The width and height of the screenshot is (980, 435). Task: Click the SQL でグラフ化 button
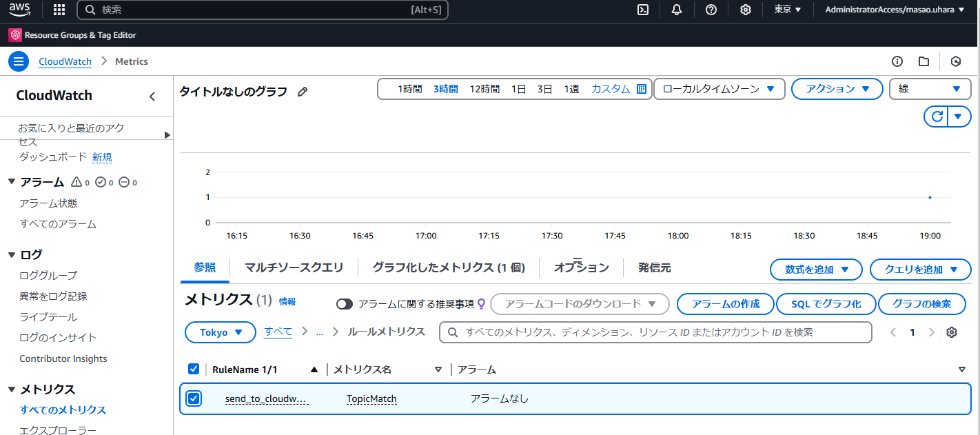[826, 304]
